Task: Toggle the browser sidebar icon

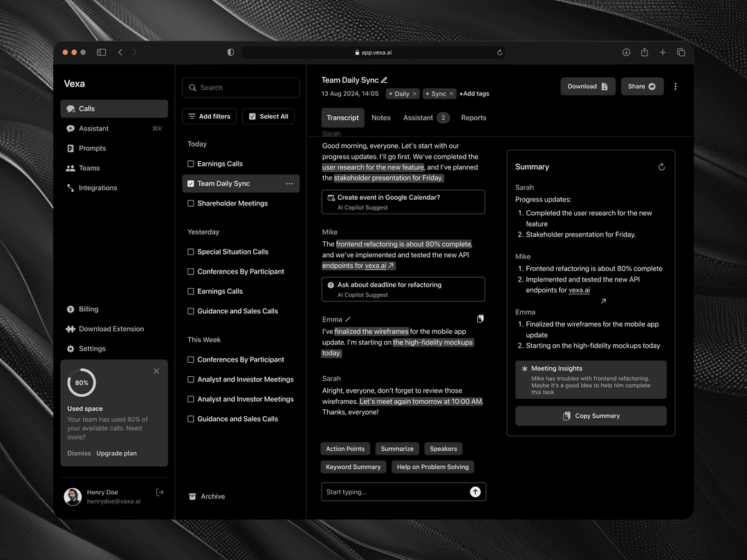Action: coord(102,53)
